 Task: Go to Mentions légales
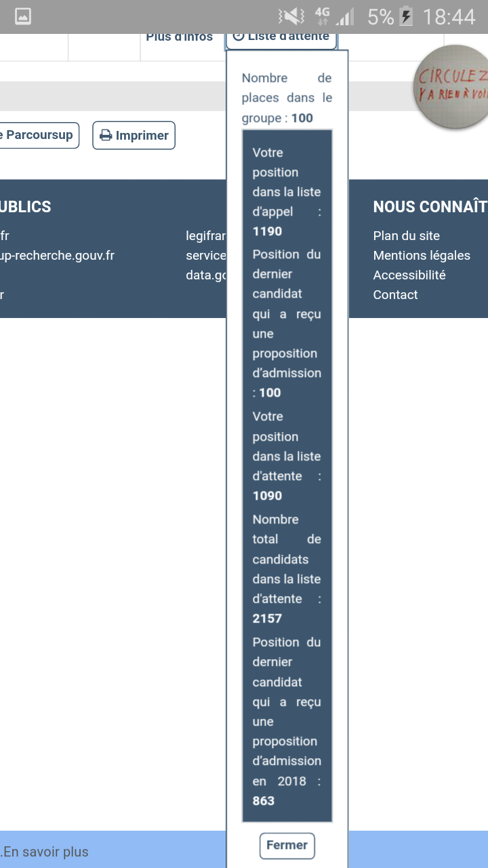point(421,256)
